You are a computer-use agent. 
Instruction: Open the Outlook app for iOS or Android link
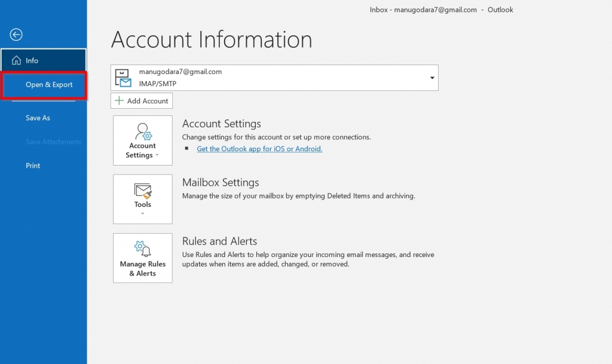(259, 148)
